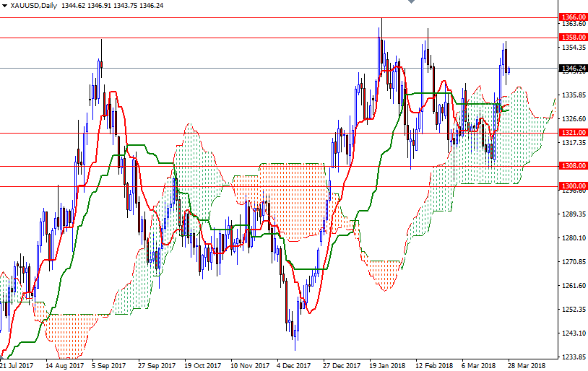Image resolution: width=588 pixels, height=371 pixels.
Task: Click the 5 Sep 2017 date label
Action: click(109, 365)
